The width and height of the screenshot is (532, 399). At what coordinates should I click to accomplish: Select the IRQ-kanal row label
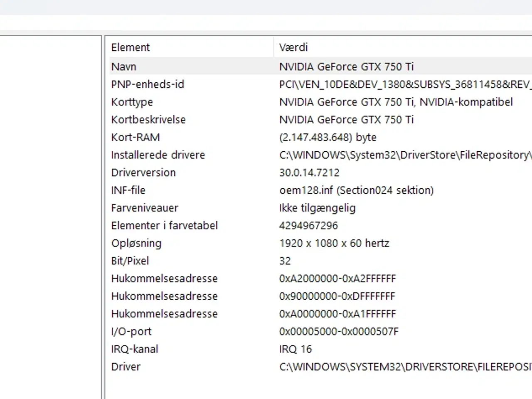coord(134,349)
